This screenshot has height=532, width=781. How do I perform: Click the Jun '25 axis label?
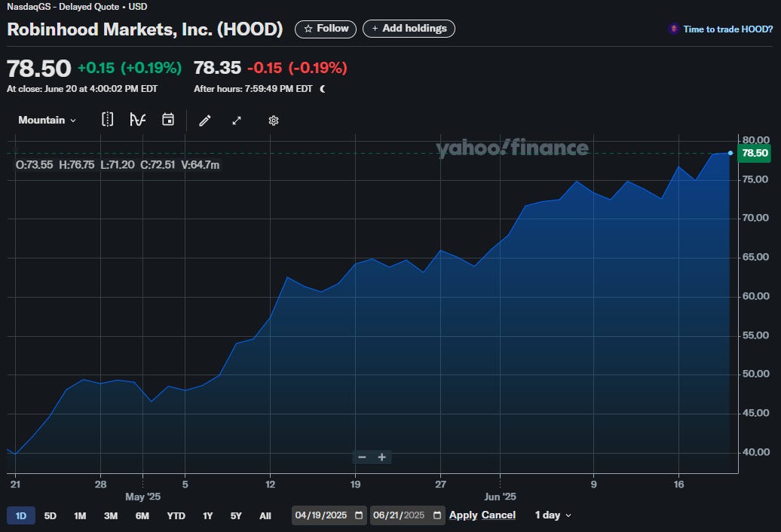500,497
